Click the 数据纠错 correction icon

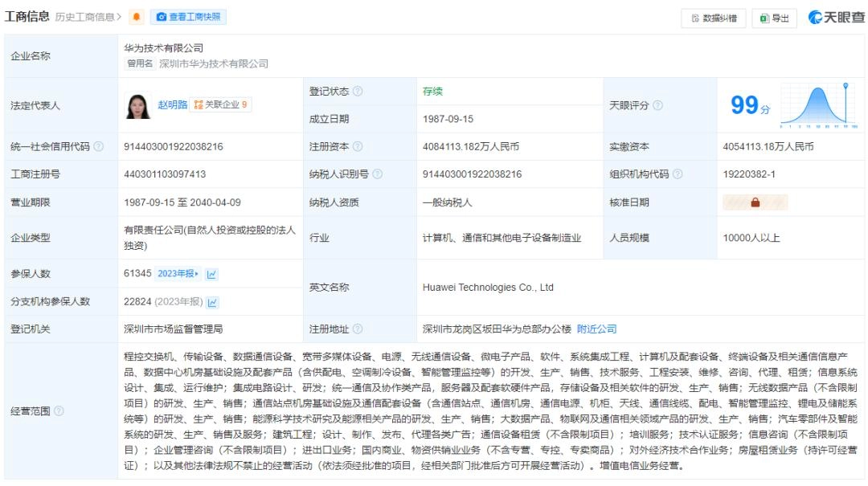[x=696, y=18]
